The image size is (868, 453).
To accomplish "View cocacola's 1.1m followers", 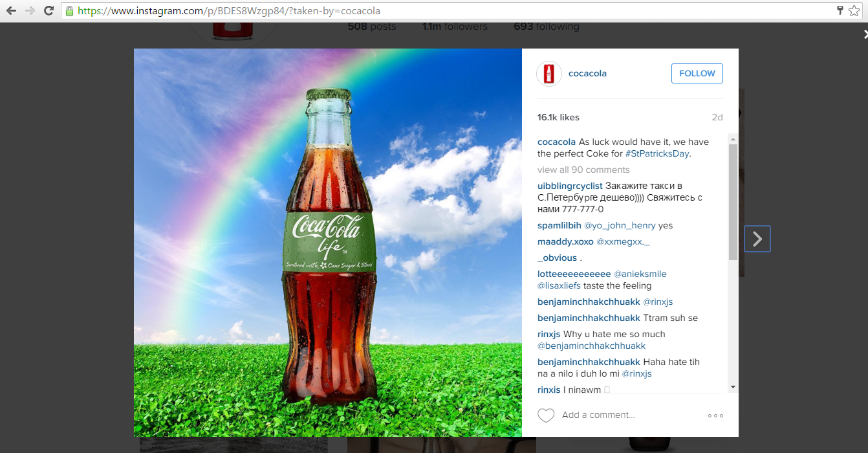I will [x=455, y=26].
